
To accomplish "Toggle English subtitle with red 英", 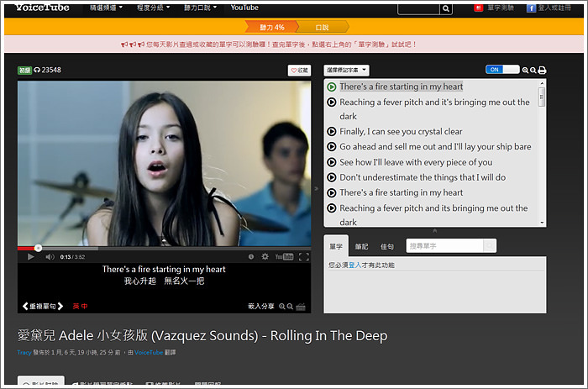I will tap(76, 306).
